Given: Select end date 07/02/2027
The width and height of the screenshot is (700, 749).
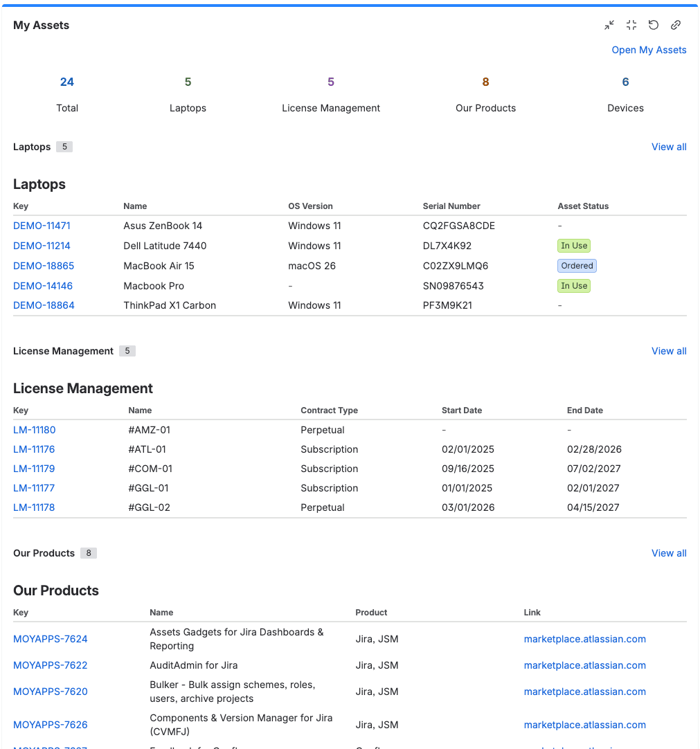Looking at the screenshot, I should click(x=593, y=469).
